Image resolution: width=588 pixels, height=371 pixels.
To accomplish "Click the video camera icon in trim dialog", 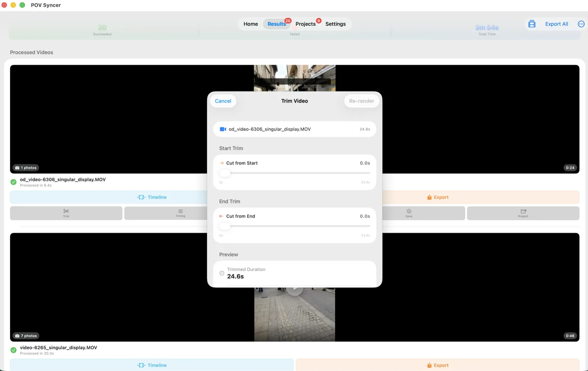I will coord(223,129).
